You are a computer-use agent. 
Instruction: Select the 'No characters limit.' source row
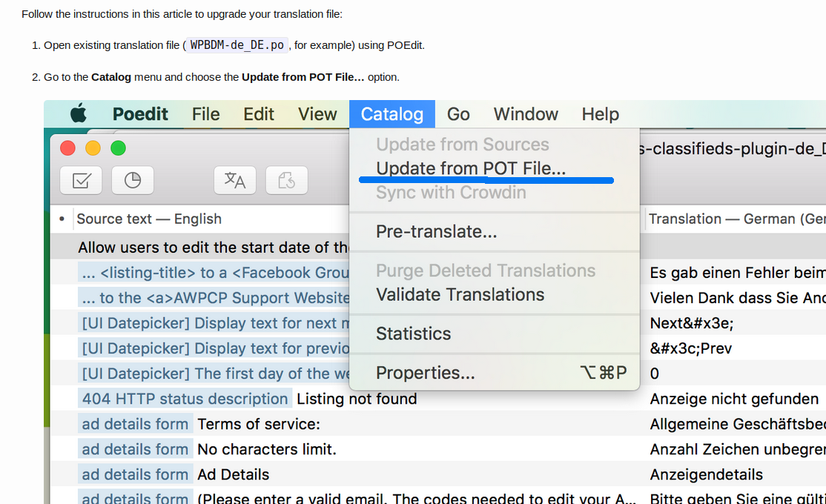266,449
